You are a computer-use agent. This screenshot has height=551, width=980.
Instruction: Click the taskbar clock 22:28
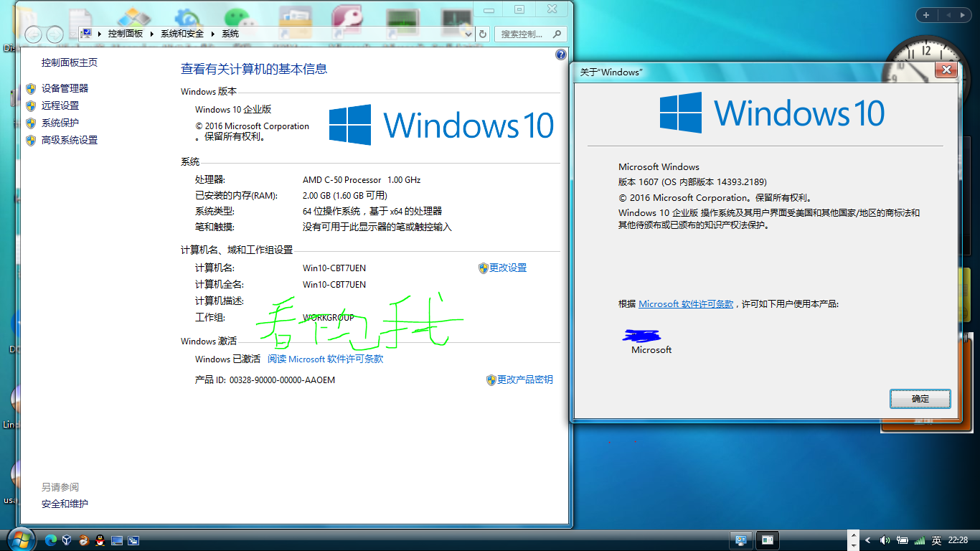pyautogui.click(x=958, y=540)
